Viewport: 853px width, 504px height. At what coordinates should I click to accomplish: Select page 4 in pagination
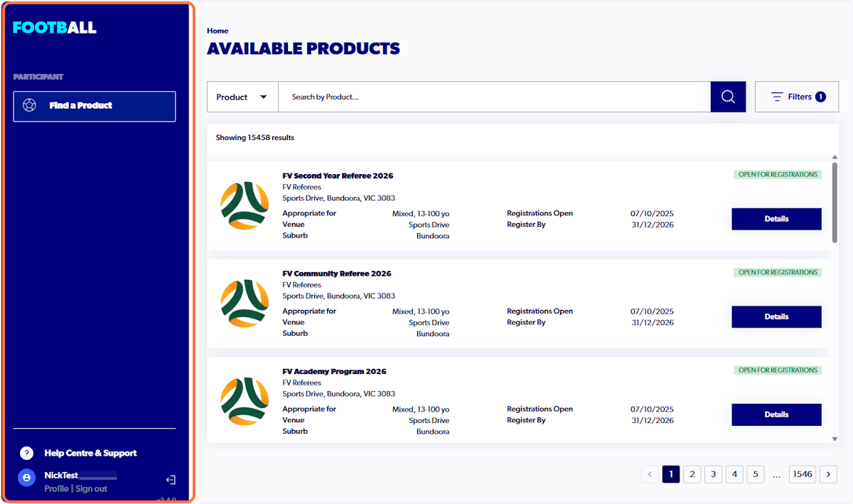pos(735,474)
